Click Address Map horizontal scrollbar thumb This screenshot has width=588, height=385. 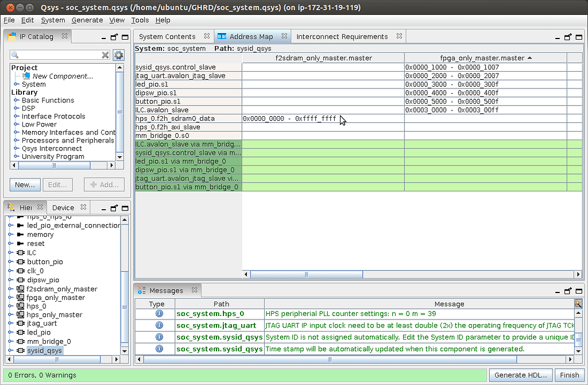click(307, 274)
